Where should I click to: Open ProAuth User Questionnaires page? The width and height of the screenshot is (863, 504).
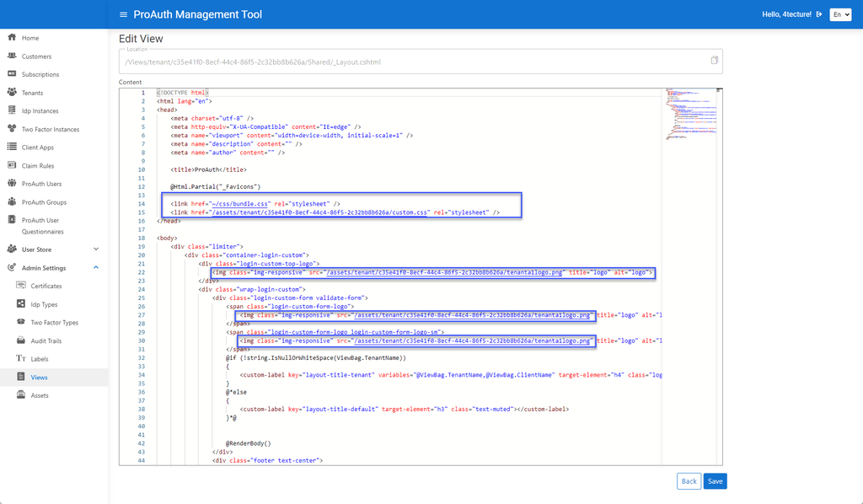click(42, 225)
